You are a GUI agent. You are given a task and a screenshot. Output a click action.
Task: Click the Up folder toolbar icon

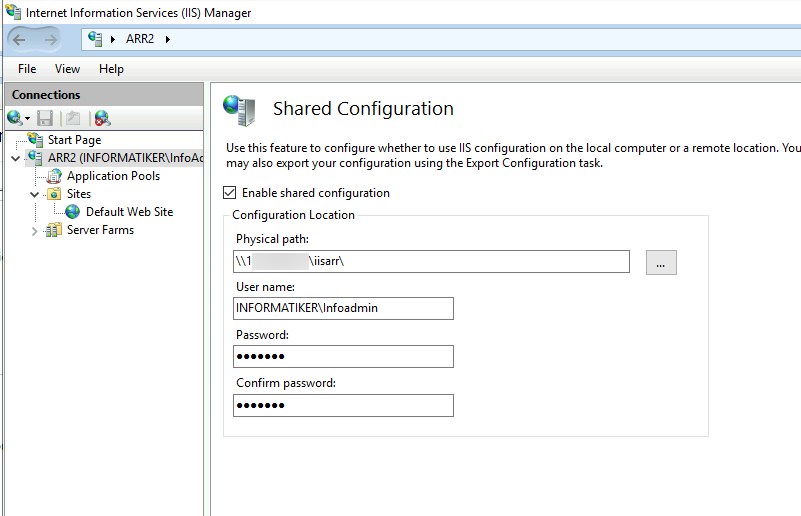click(73, 119)
